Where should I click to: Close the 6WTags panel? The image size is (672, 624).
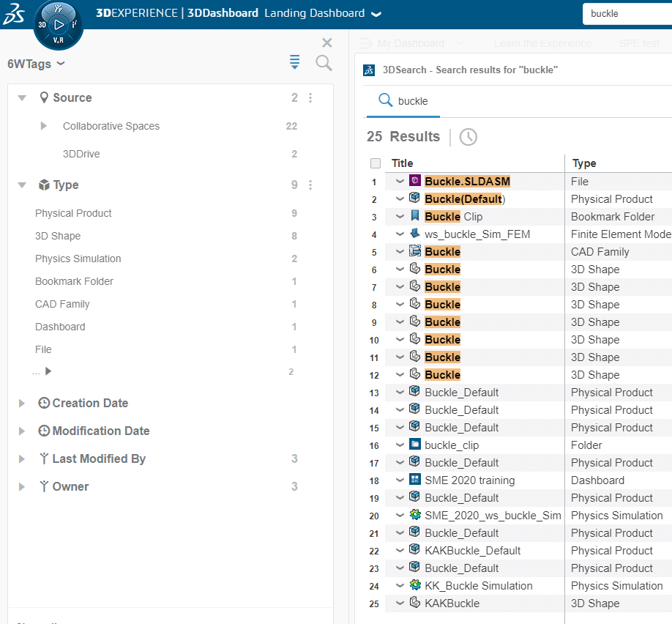(x=327, y=42)
